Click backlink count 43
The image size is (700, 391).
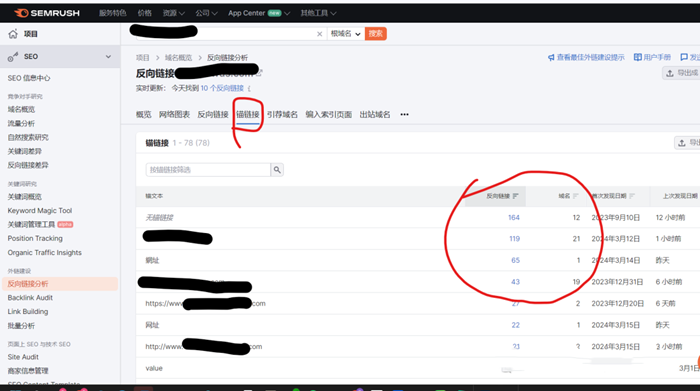[x=515, y=282]
